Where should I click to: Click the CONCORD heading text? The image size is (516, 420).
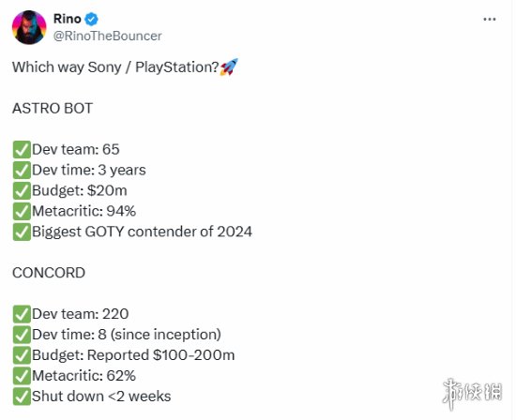point(49,273)
